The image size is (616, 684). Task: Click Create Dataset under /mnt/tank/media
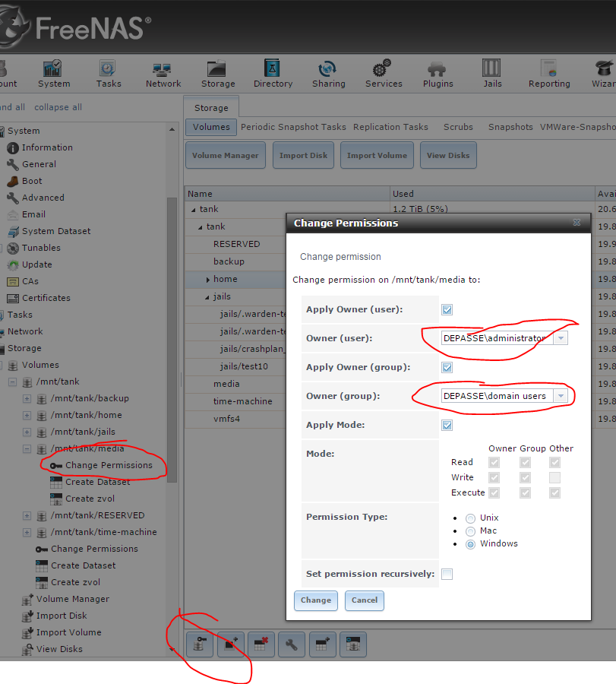coord(97,482)
